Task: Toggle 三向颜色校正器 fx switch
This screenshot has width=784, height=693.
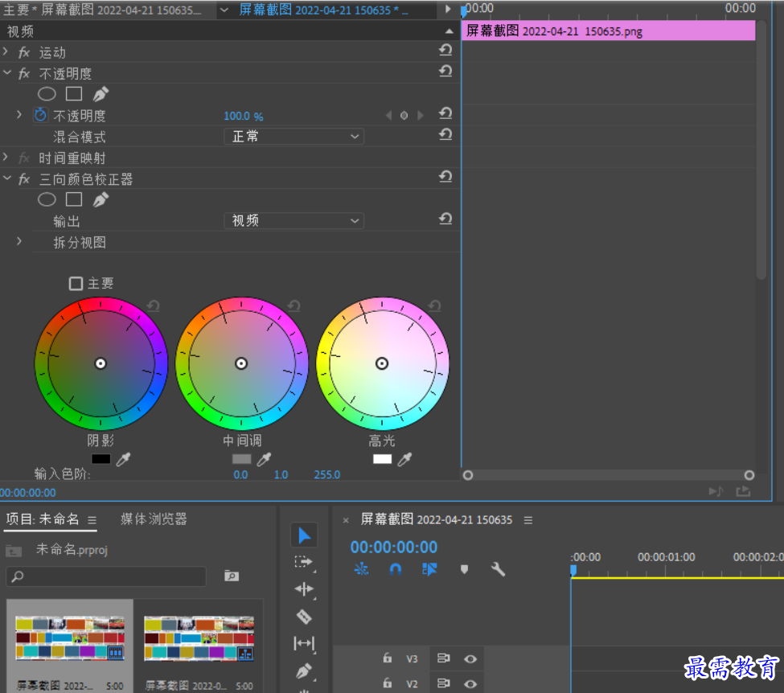Action: [x=24, y=179]
